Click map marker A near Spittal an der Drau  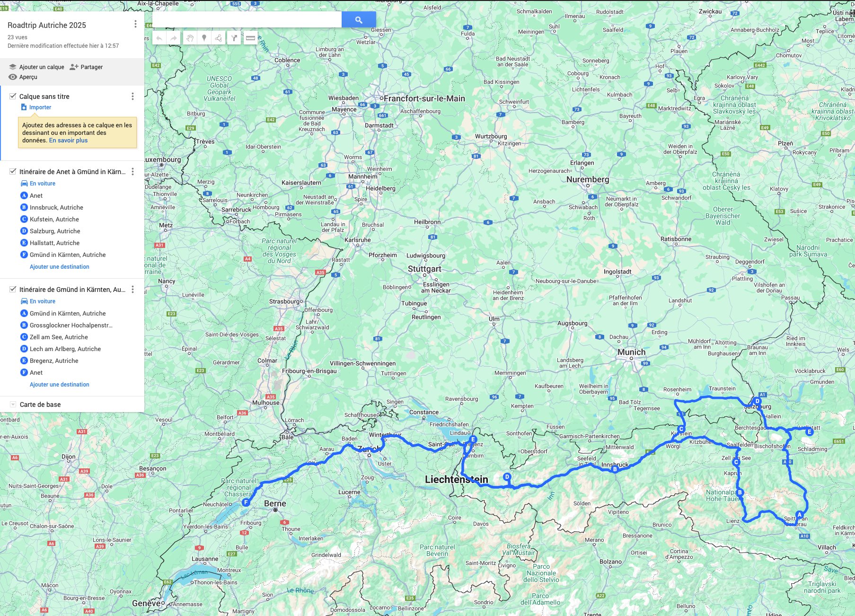pyautogui.click(x=799, y=515)
